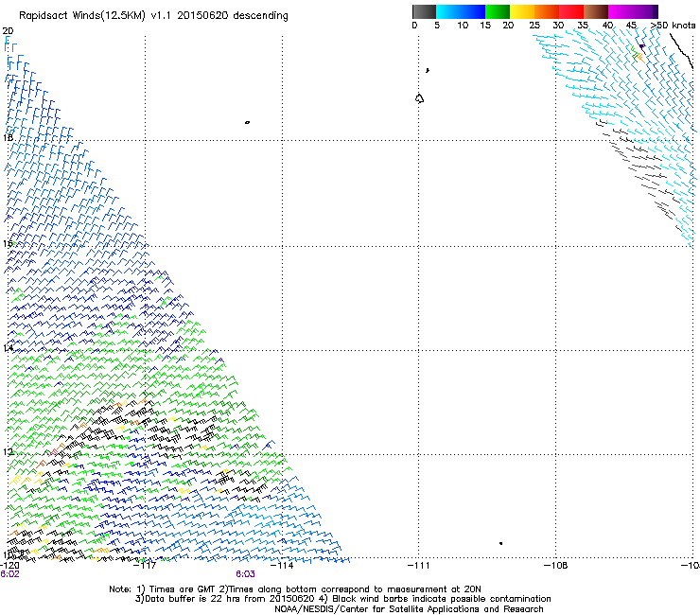
Task: Click the '>50 knots' legend label
Action: click(673, 26)
